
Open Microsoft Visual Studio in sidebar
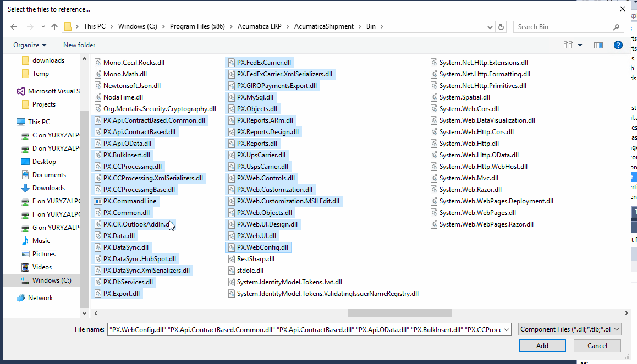click(48, 91)
